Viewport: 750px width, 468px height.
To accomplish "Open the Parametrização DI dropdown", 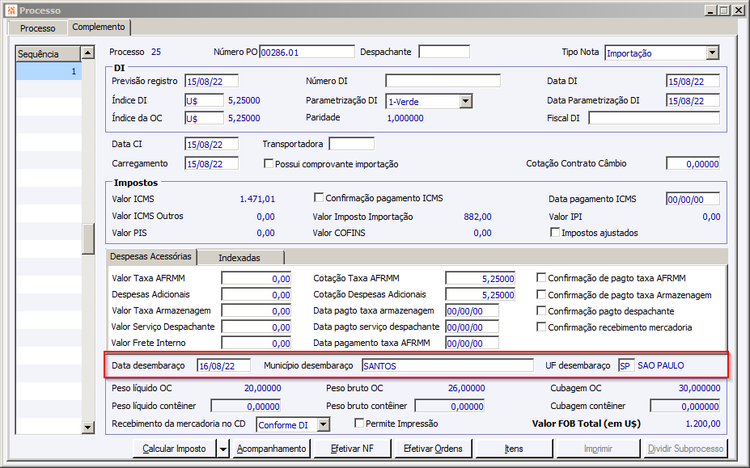I will tap(465, 101).
